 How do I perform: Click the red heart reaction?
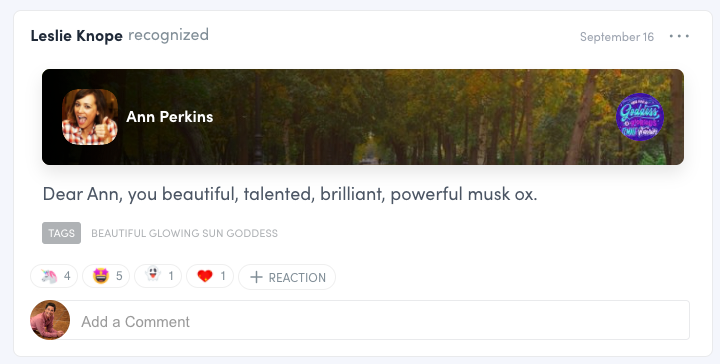(210, 276)
